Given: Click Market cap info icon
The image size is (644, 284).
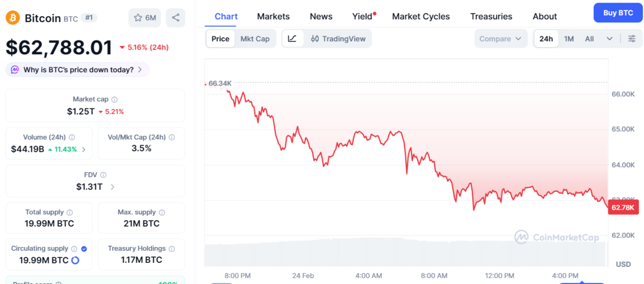Looking at the screenshot, I should [115, 99].
